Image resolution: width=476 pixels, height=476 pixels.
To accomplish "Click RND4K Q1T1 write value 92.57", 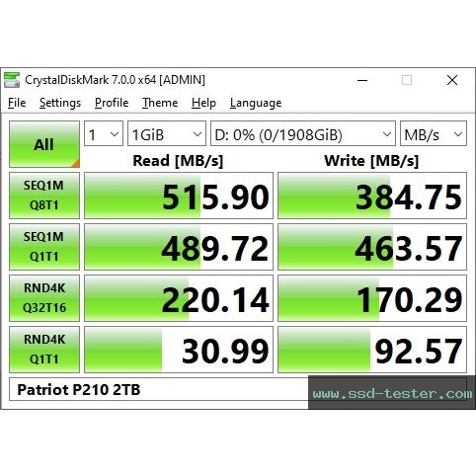I will [x=372, y=350].
